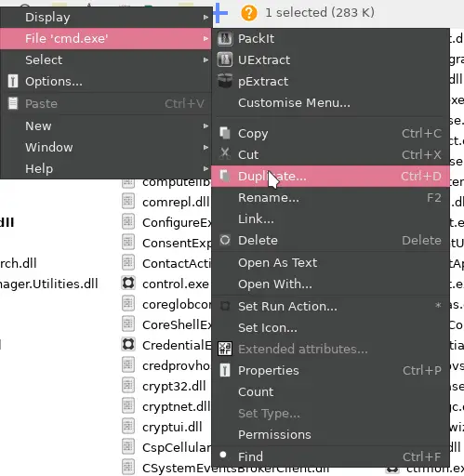Click the Copy pages icon
464x476 pixels.
point(225,133)
